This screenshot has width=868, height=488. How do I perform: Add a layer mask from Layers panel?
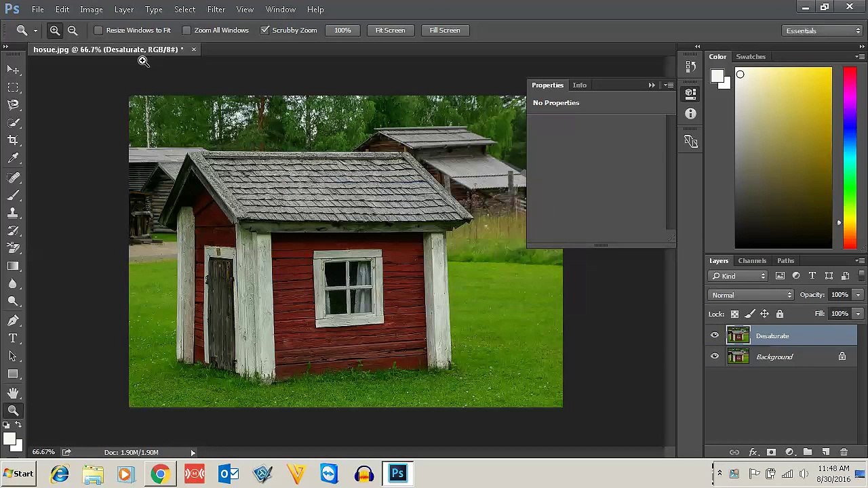coord(771,452)
